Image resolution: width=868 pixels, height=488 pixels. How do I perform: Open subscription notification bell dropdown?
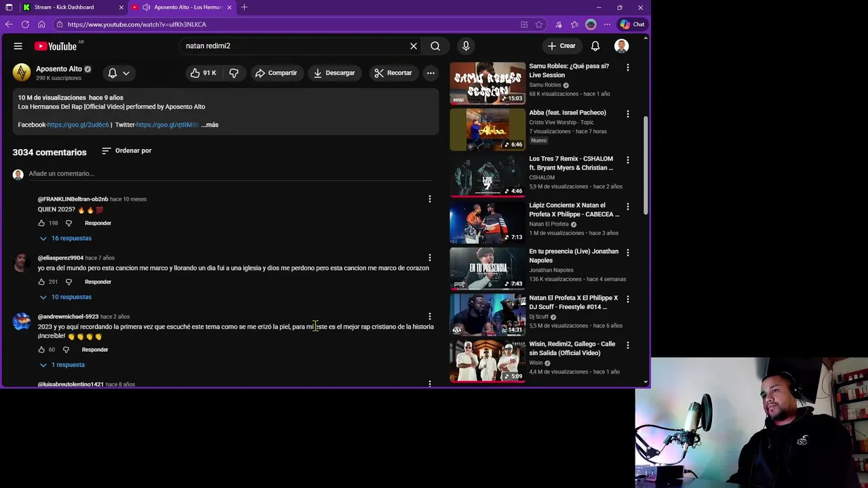pyautogui.click(x=119, y=73)
